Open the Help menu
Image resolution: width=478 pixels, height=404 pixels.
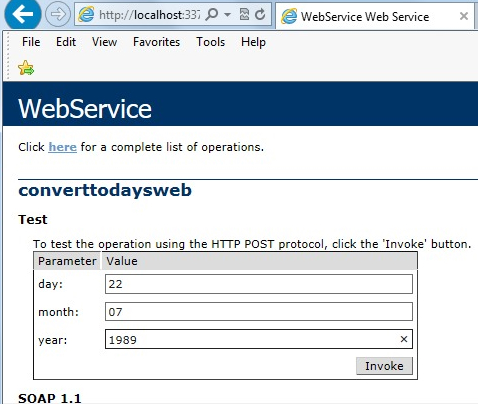pos(253,42)
